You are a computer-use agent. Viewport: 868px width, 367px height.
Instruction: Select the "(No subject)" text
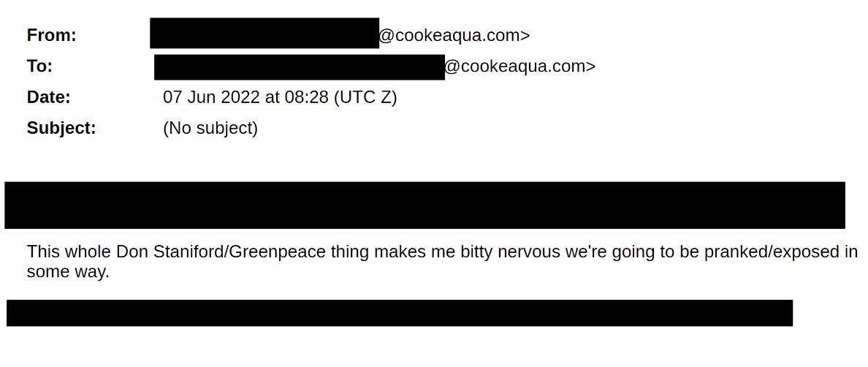[x=210, y=128]
